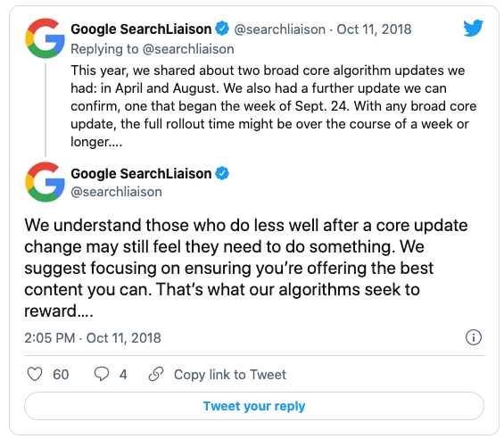Open the Oct 11, 2018 date in header
504x439 pixels.
pyautogui.click(x=374, y=29)
